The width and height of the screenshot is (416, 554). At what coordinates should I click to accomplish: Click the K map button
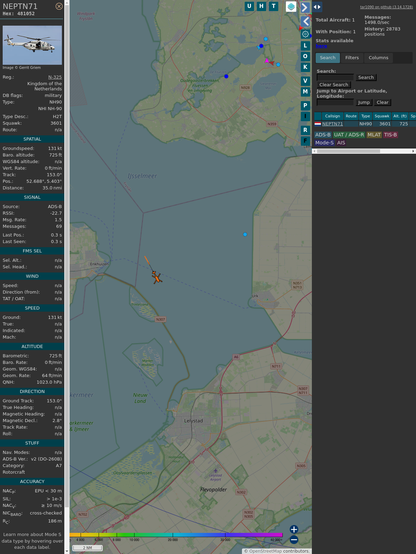point(305,67)
